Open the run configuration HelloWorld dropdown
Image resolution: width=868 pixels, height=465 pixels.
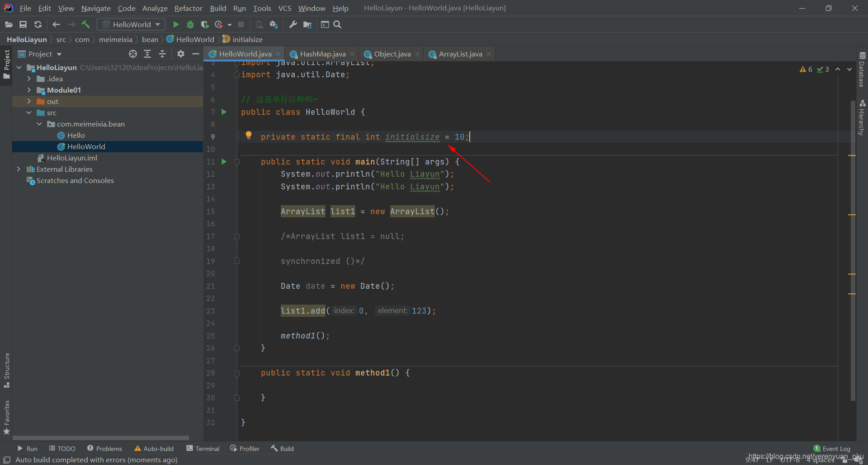click(x=131, y=24)
